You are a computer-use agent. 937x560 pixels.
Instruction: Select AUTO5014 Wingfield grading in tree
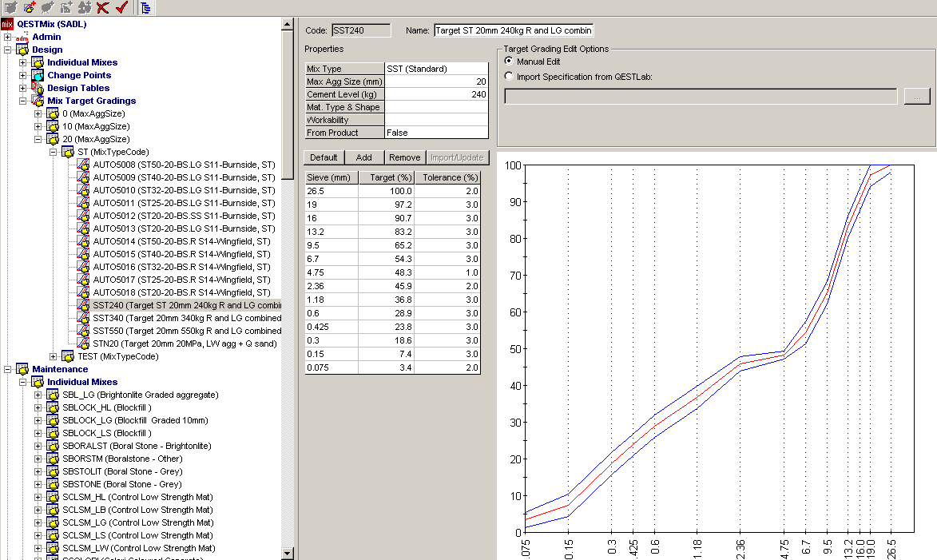(181, 241)
